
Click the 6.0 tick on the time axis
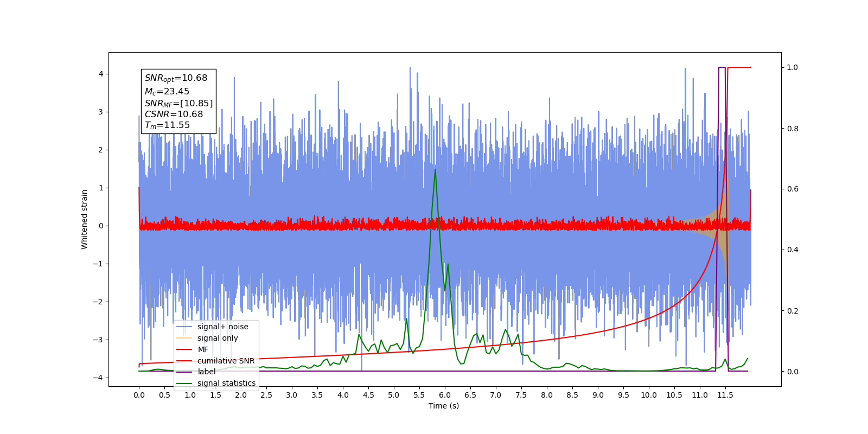click(x=445, y=395)
